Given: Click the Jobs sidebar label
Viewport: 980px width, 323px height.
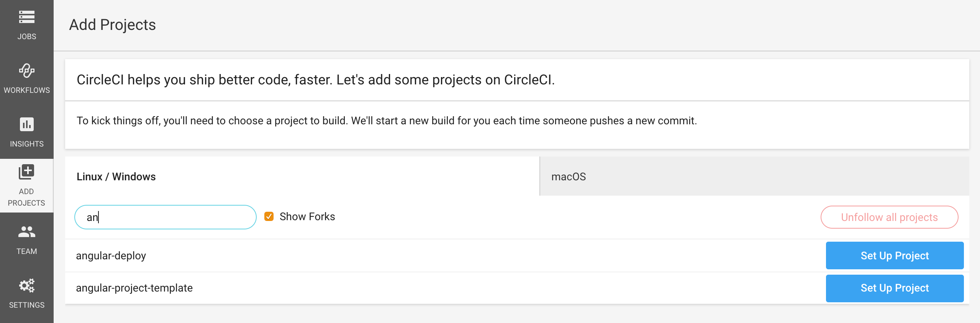Looking at the screenshot, I should [26, 36].
